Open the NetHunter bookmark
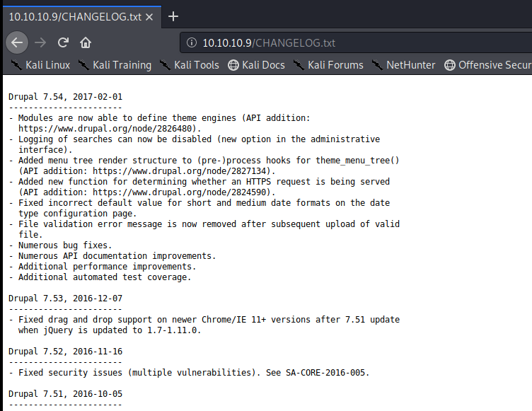 click(x=403, y=65)
